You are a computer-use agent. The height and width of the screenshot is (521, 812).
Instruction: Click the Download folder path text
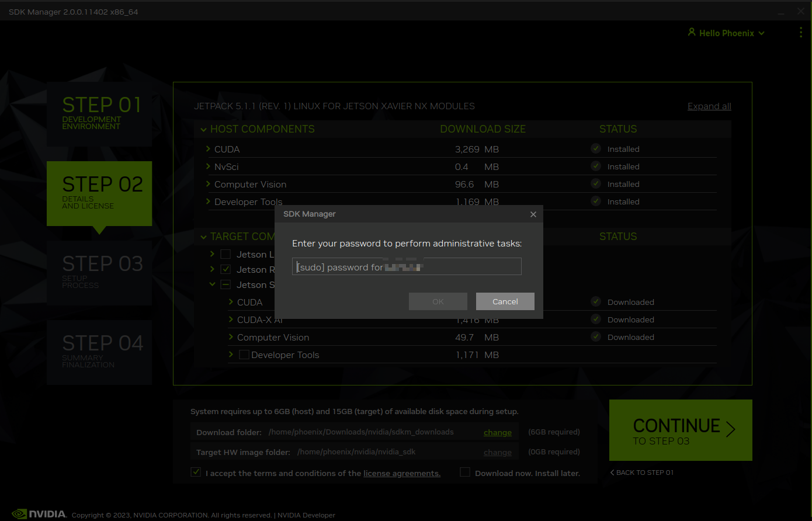[361, 432]
